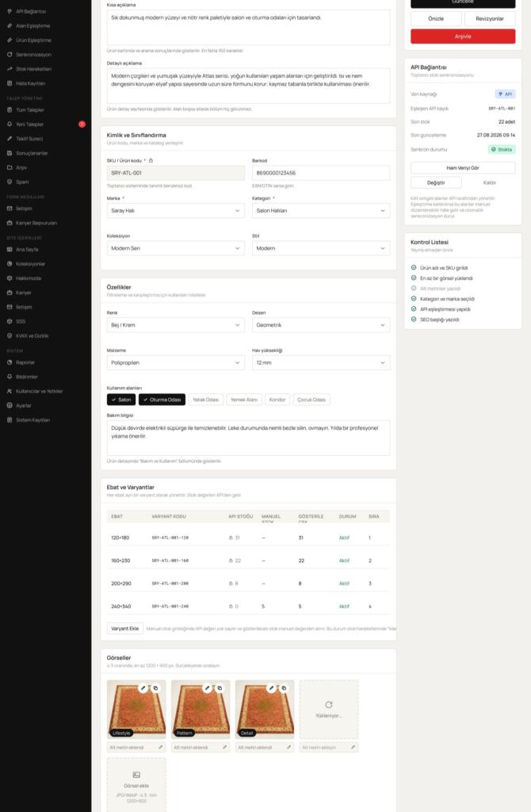Click the Ürün adı ve SKU girildi check mark

click(x=414, y=268)
